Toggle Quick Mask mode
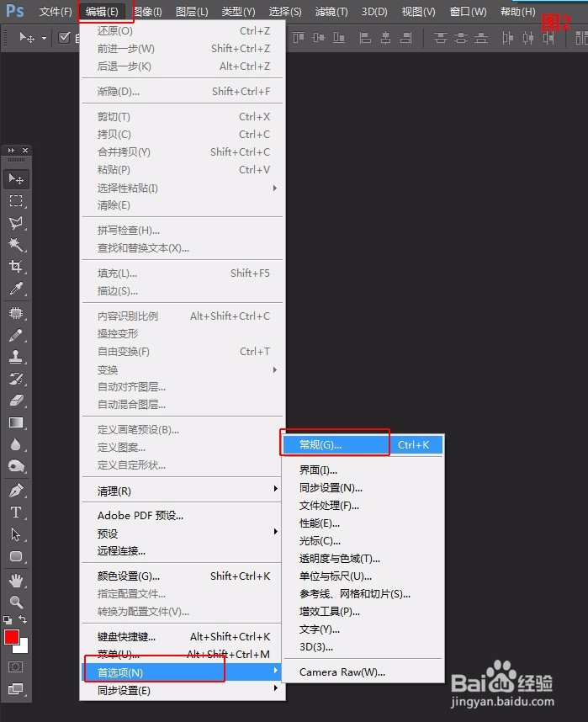This screenshot has height=722, width=588. tap(16, 666)
